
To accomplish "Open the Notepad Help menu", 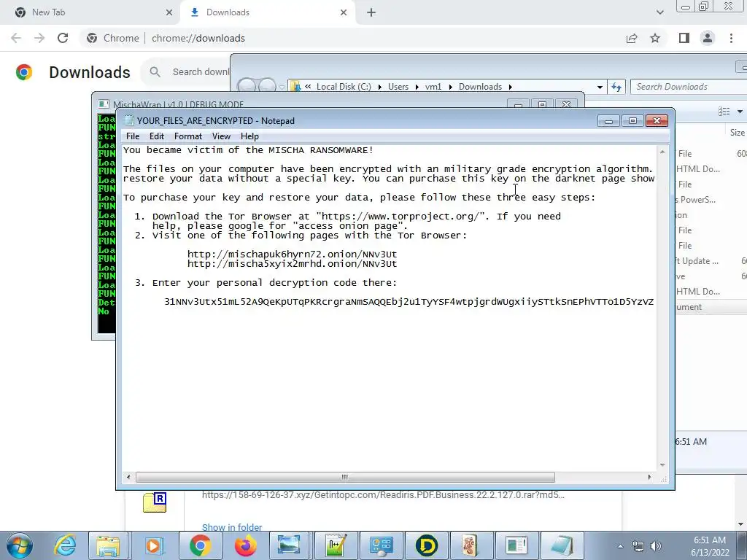I will point(249,136).
